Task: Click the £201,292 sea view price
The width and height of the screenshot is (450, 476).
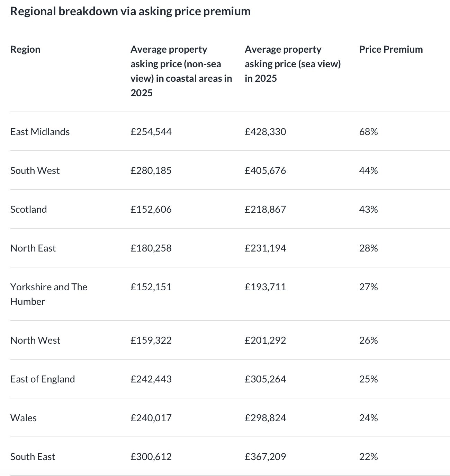Action: click(265, 341)
